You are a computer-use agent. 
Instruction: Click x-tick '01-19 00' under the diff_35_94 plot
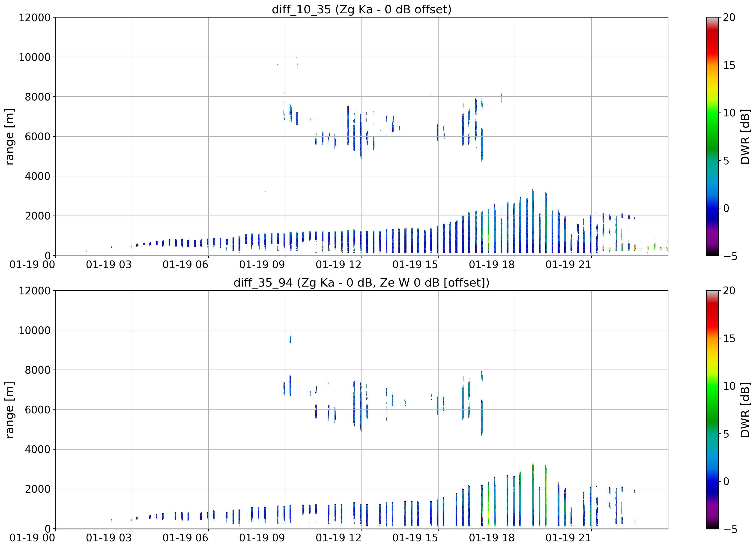32,538
